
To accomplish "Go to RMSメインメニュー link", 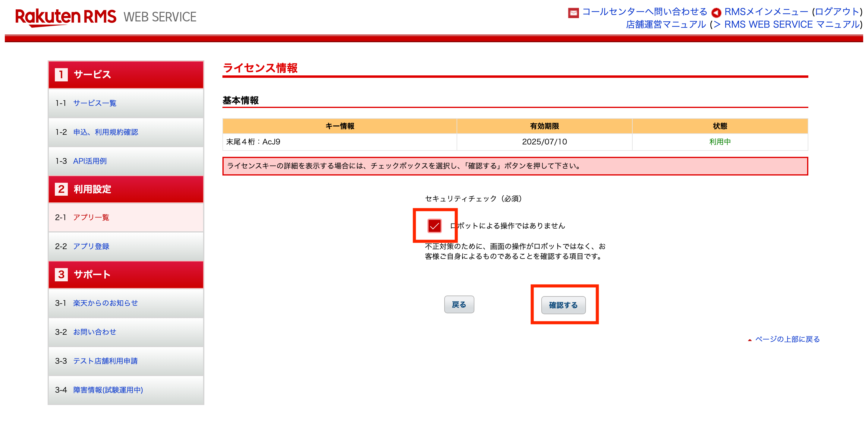I will (x=766, y=12).
